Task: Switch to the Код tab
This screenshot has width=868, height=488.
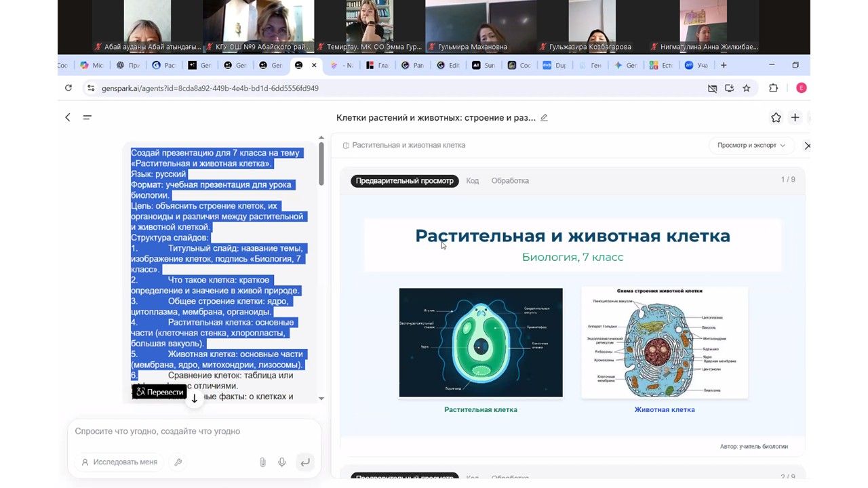Action: 473,181
